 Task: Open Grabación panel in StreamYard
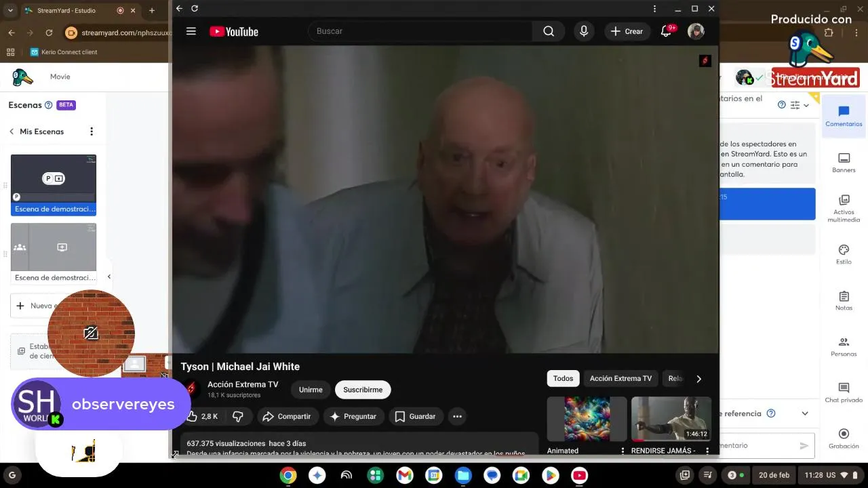tap(844, 439)
